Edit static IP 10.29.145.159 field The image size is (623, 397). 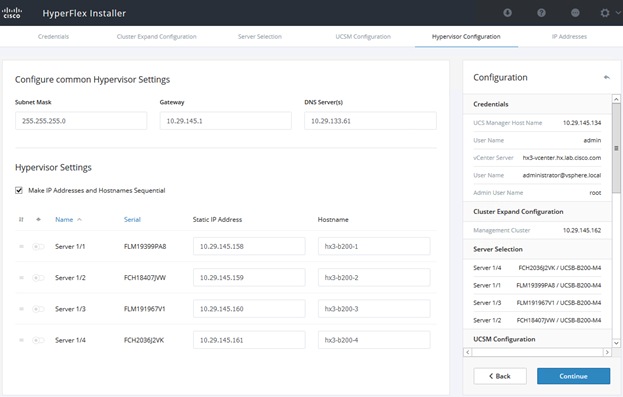(249, 277)
